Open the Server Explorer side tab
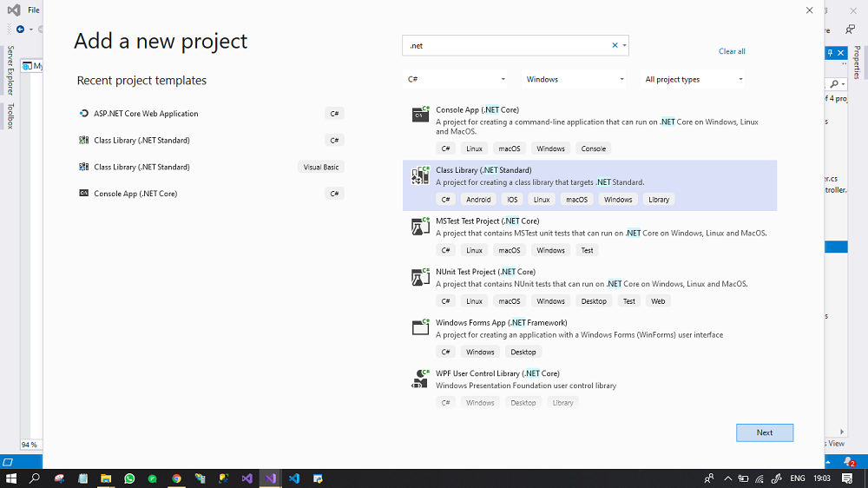Image resolution: width=868 pixels, height=488 pixels. [10, 70]
